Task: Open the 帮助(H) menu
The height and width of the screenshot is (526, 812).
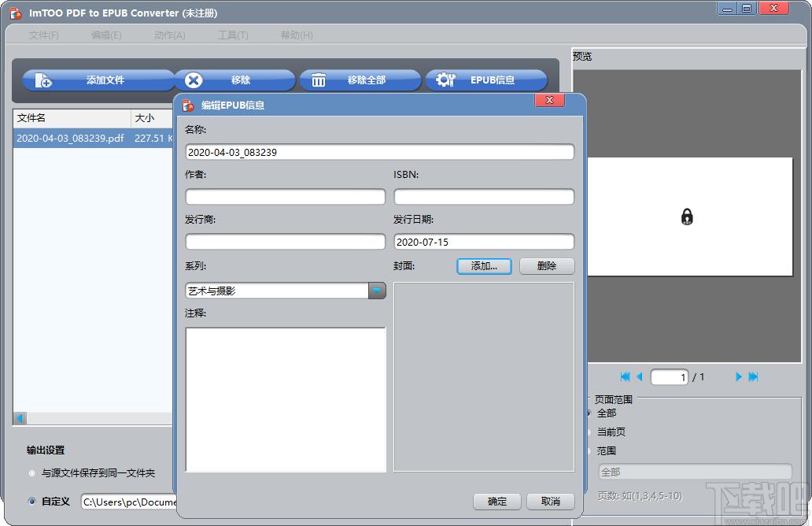Action: click(x=296, y=35)
